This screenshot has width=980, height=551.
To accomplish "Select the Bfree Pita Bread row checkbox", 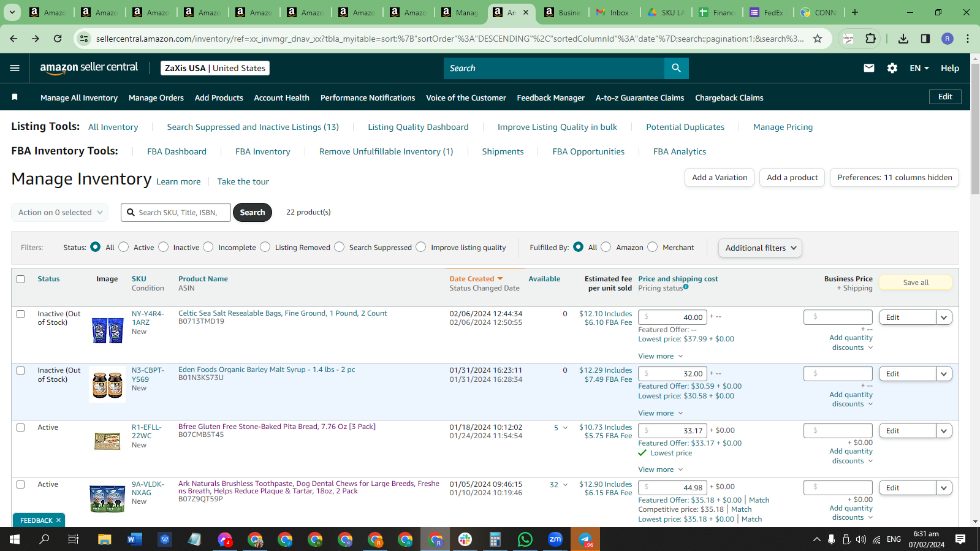I will pyautogui.click(x=21, y=427).
